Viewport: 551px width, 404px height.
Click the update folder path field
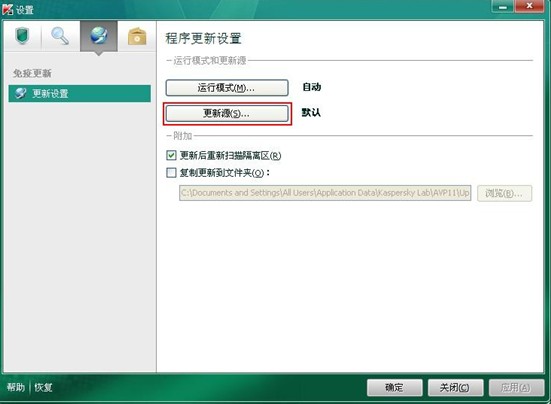325,193
